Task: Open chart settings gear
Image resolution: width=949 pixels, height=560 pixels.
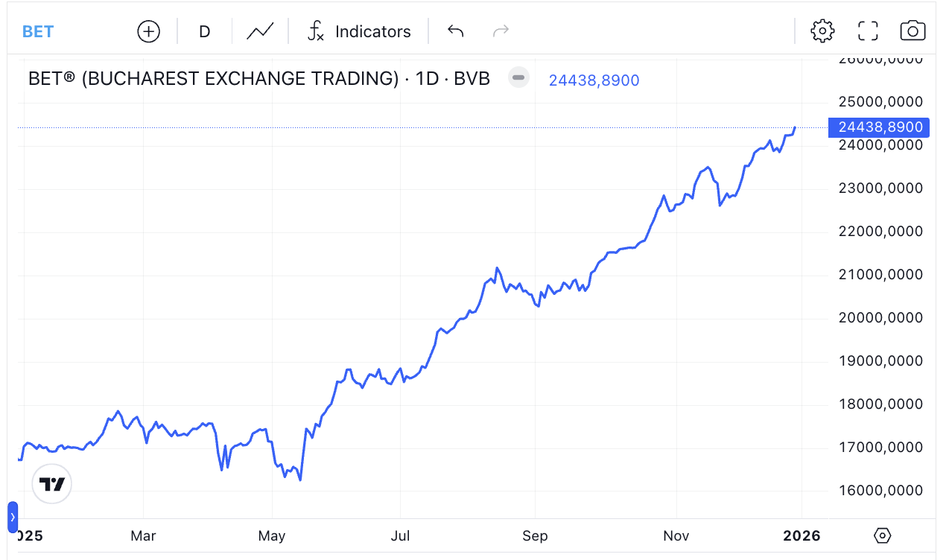Action: 822,31
